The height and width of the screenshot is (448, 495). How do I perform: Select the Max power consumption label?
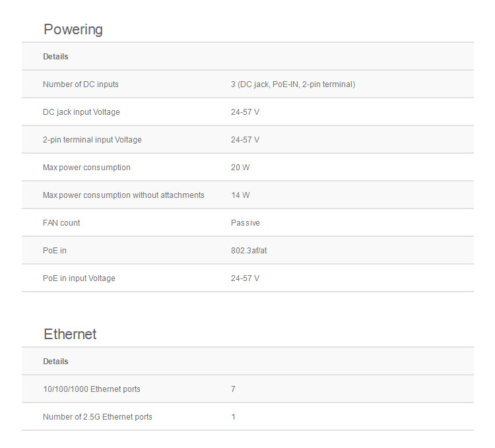[86, 168]
